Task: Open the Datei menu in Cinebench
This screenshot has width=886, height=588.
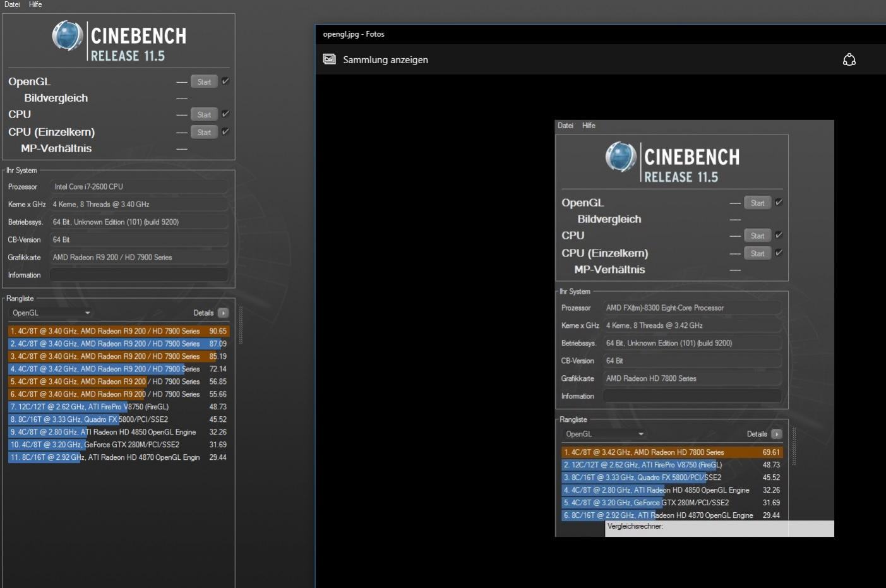Action: (x=12, y=4)
